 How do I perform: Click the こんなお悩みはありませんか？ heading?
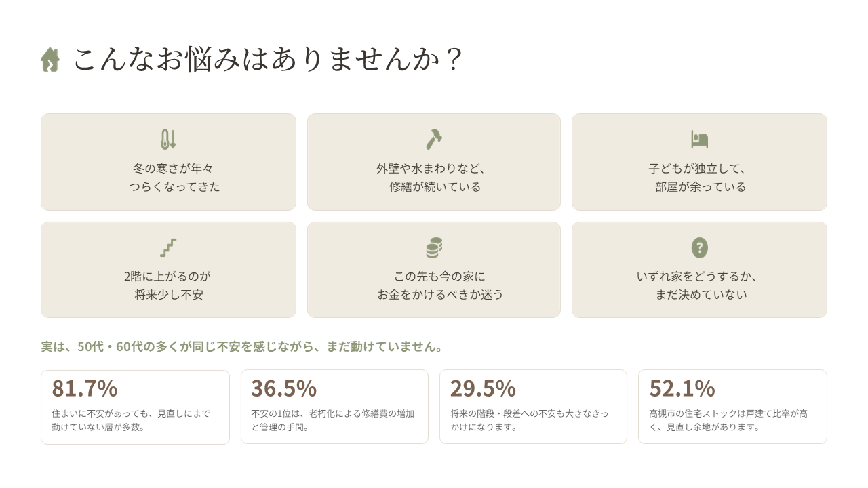pos(269,60)
